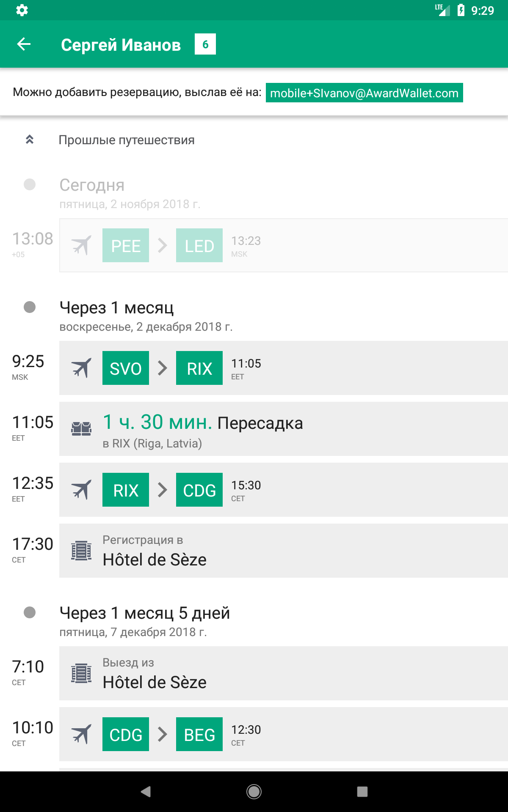Viewport: 508px width, 812px height.
Task: Open the settings gear in status bar
Action: [22, 10]
